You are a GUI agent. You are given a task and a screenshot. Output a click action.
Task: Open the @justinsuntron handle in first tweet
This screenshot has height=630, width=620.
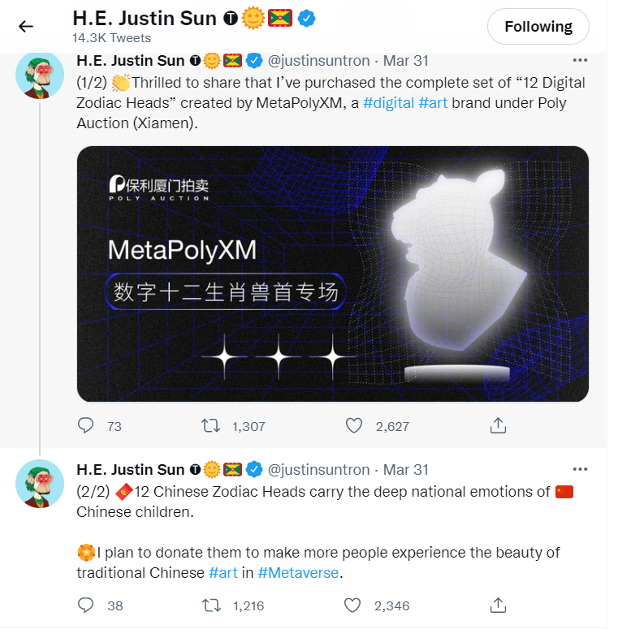tap(317, 61)
